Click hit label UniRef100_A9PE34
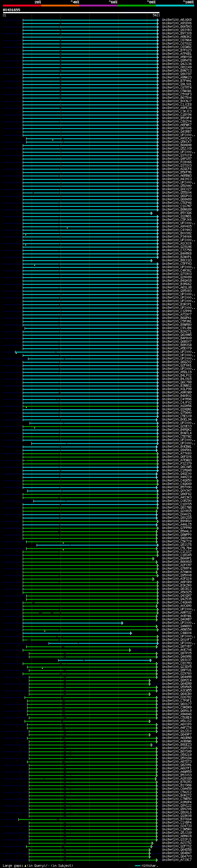The height and width of the screenshot is (868, 197). tap(177, 108)
